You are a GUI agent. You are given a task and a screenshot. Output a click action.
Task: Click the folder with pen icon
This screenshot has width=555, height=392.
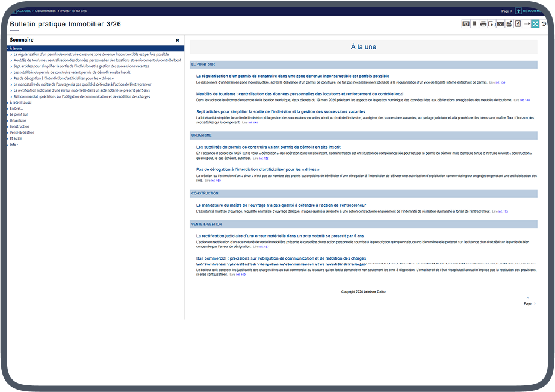(x=509, y=24)
